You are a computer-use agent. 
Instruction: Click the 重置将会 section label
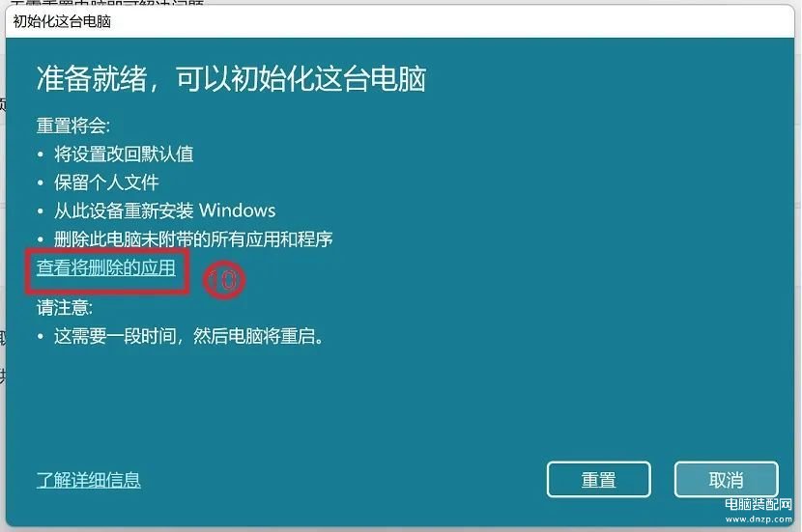coord(73,126)
